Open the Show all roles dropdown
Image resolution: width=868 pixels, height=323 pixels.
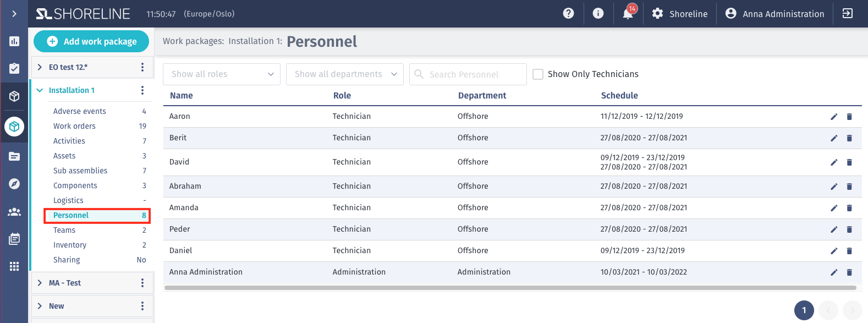[222, 74]
